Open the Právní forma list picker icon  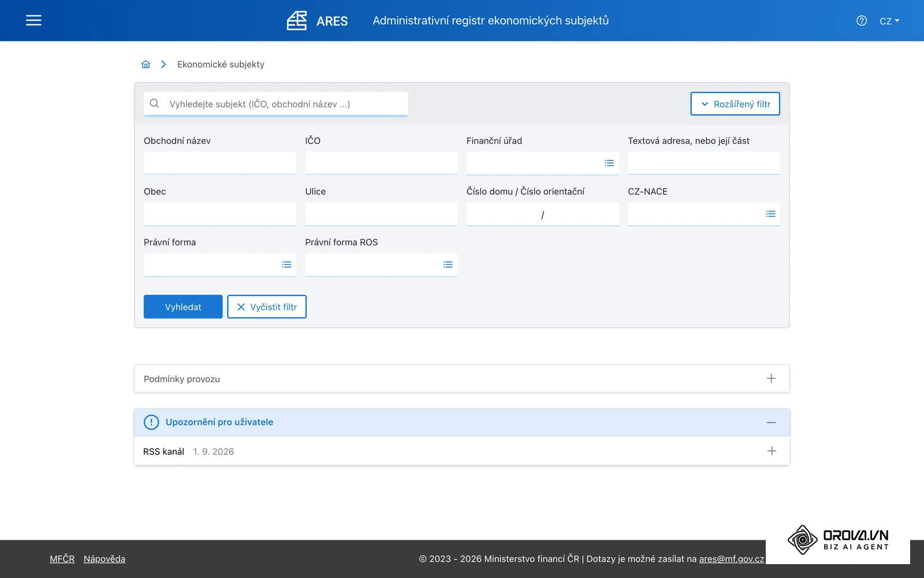pos(286,265)
